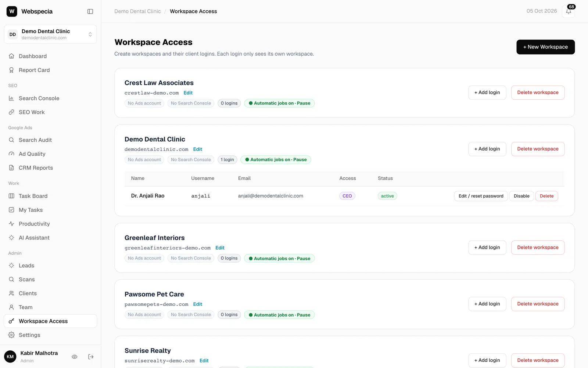Delete the Crest Law Associates workspace

click(538, 93)
